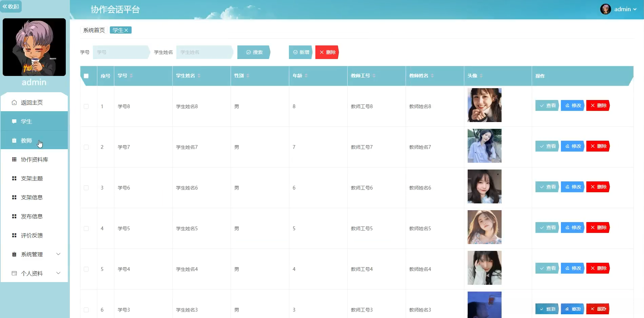
Task: Open 支架信息 in the sidebar
Action: click(34, 197)
